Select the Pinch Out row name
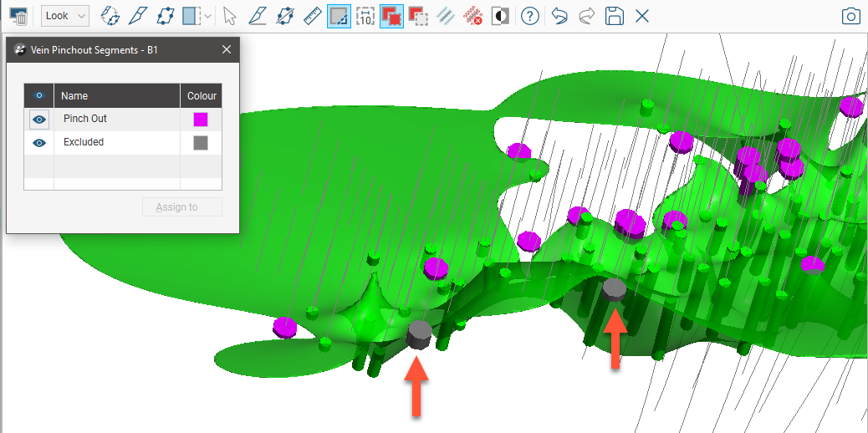This screenshot has width=868, height=433. pos(85,120)
